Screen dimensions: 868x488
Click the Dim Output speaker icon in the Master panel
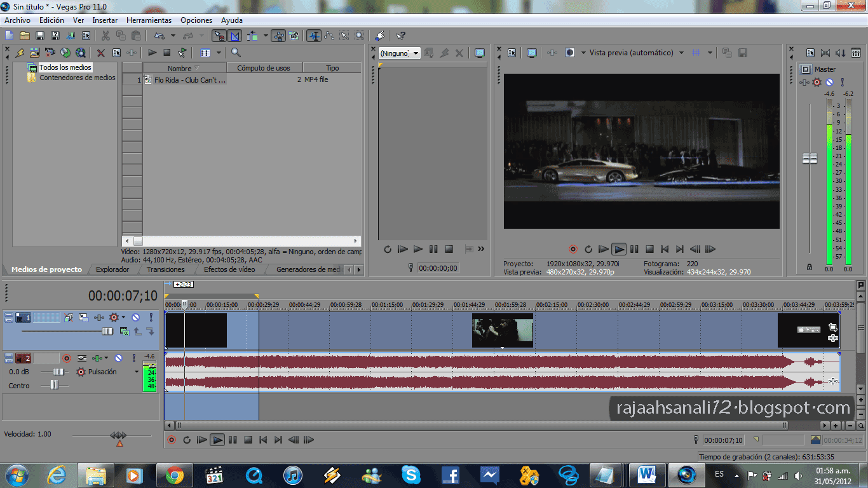pyautogui.click(x=841, y=53)
